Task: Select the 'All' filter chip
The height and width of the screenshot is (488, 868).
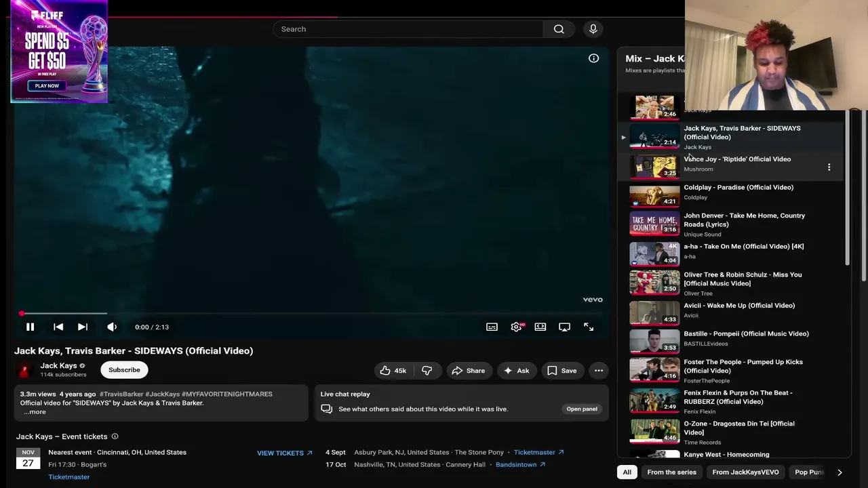Action: (x=627, y=472)
